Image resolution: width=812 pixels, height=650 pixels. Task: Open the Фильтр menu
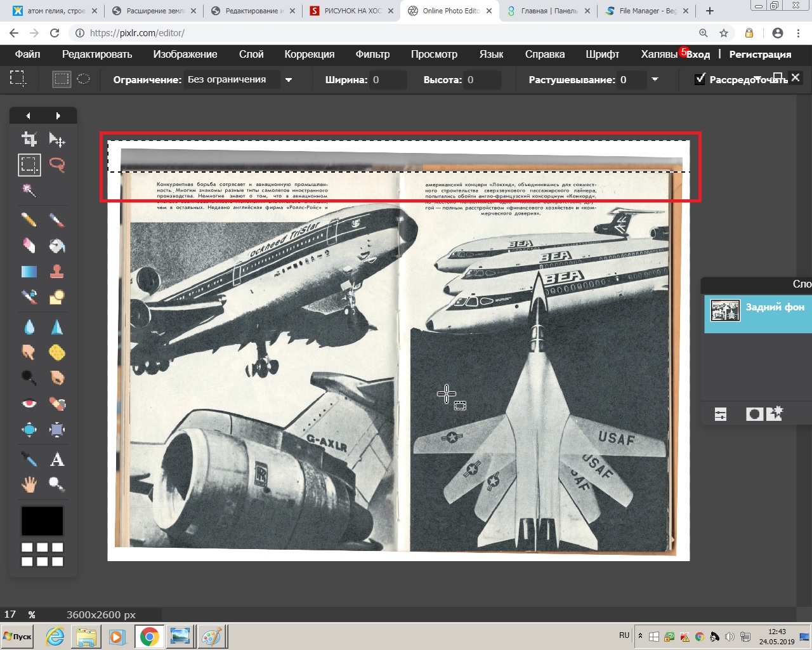[x=372, y=54]
